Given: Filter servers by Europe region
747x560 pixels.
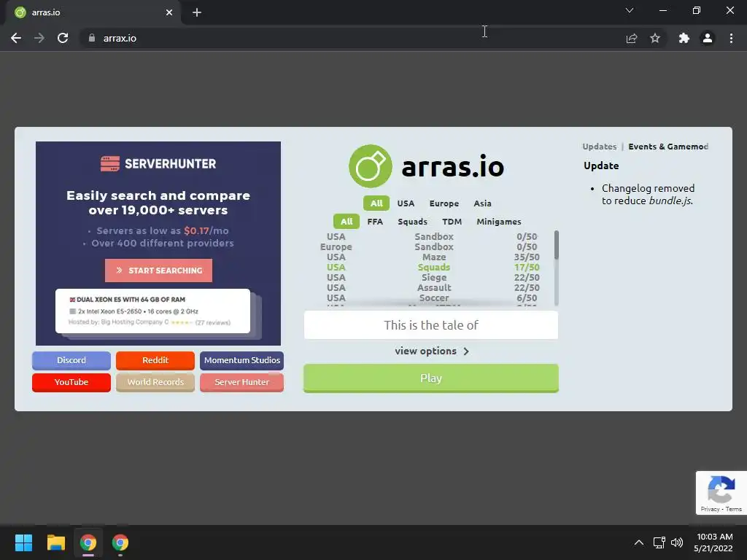Looking at the screenshot, I should 444,203.
